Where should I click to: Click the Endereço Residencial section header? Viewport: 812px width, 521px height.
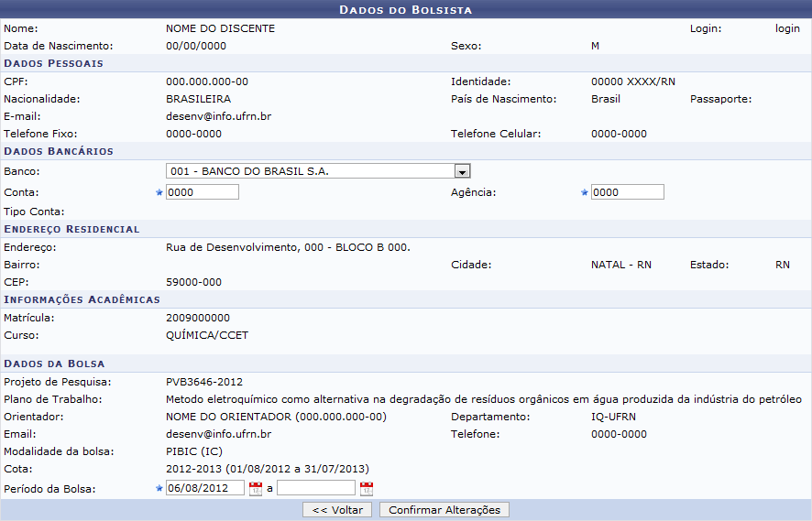coord(71,229)
